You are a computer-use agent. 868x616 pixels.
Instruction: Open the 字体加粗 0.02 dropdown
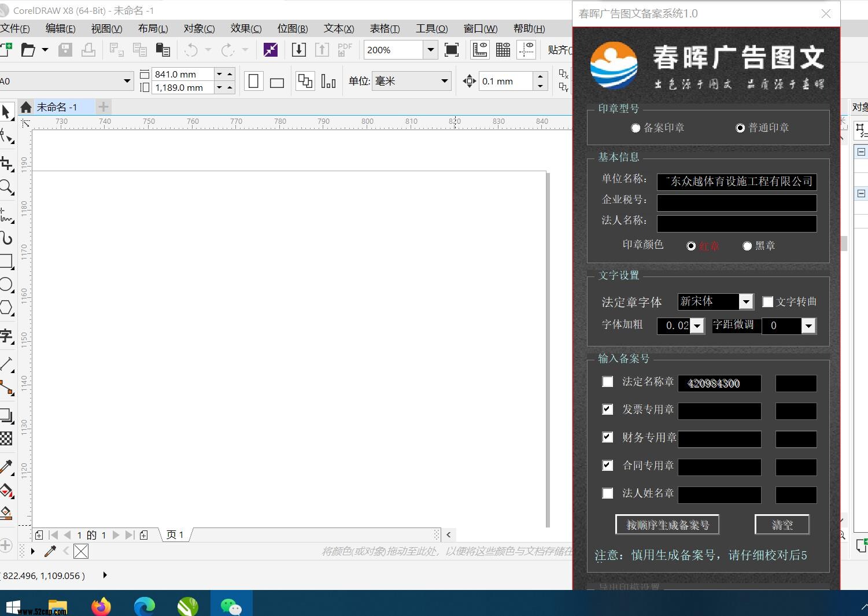(x=697, y=326)
